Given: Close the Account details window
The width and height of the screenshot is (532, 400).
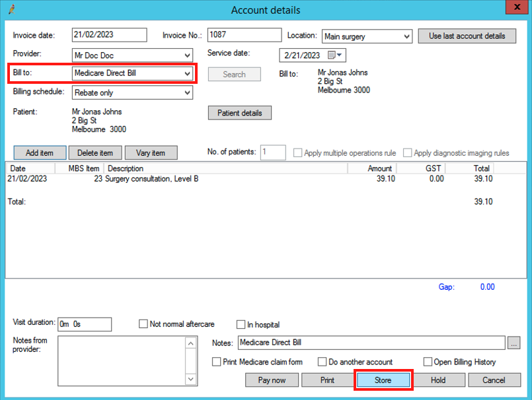Looking at the screenshot, I should coord(517,7).
